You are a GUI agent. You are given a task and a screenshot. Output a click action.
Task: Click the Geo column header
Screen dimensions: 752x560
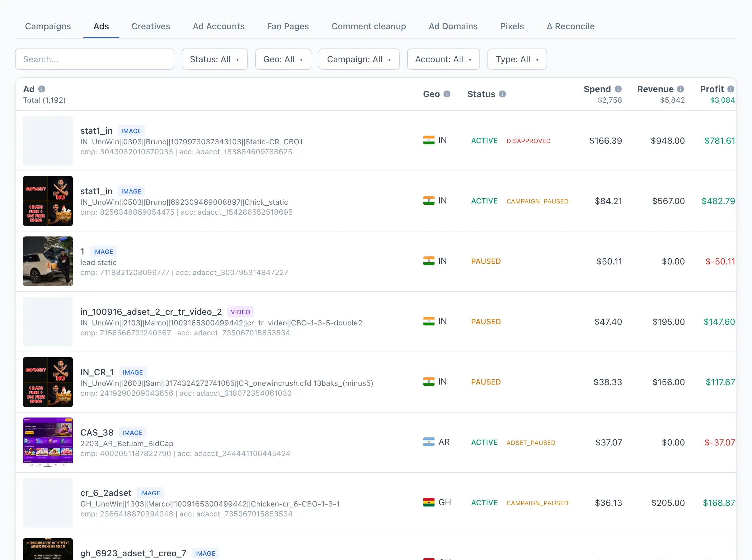point(431,94)
